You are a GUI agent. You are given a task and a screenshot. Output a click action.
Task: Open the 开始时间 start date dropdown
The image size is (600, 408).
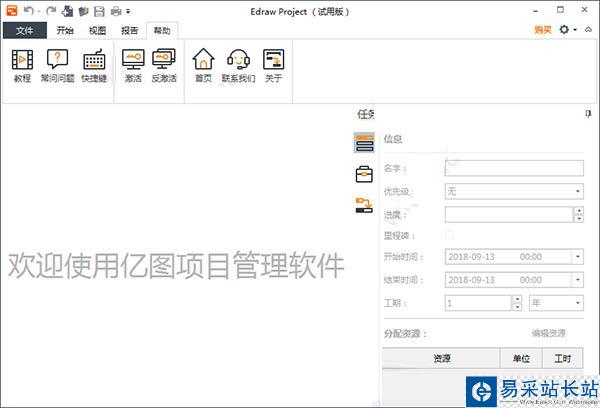tap(578, 256)
